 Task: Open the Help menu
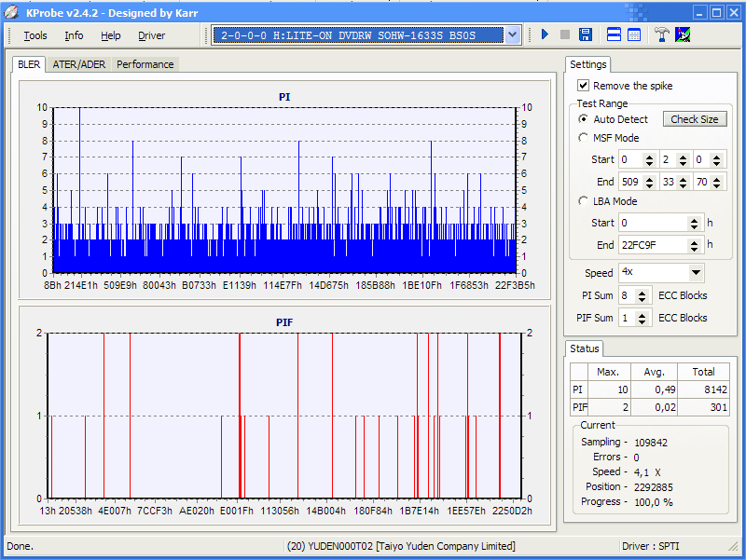click(110, 35)
